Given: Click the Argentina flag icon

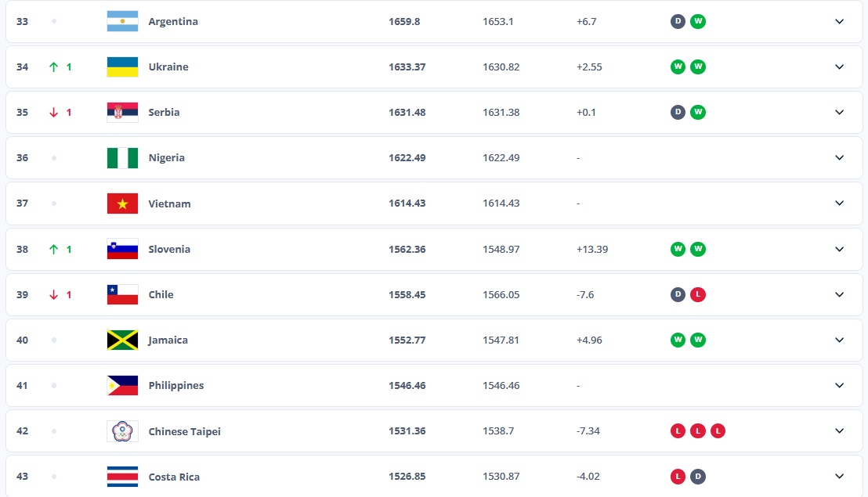Looking at the screenshot, I should [122, 21].
